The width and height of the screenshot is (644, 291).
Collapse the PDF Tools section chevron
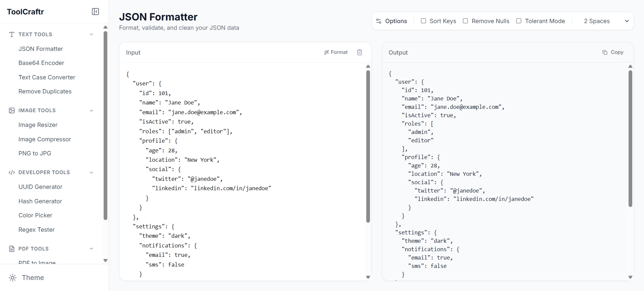pyautogui.click(x=91, y=249)
